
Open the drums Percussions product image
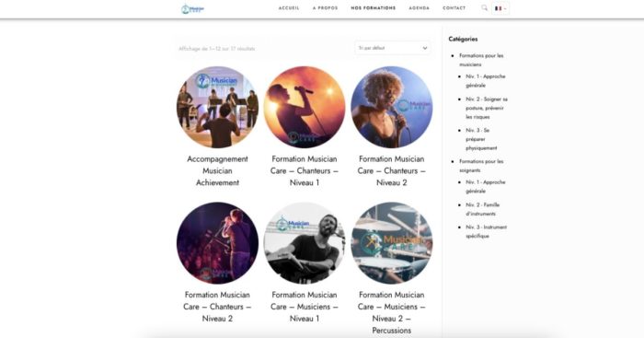click(x=391, y=242)
